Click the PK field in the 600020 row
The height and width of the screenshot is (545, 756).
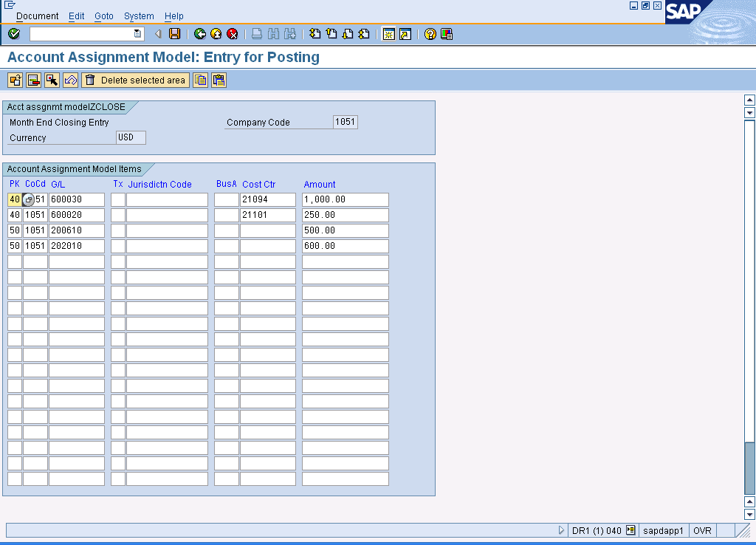[x=15, y=215]
